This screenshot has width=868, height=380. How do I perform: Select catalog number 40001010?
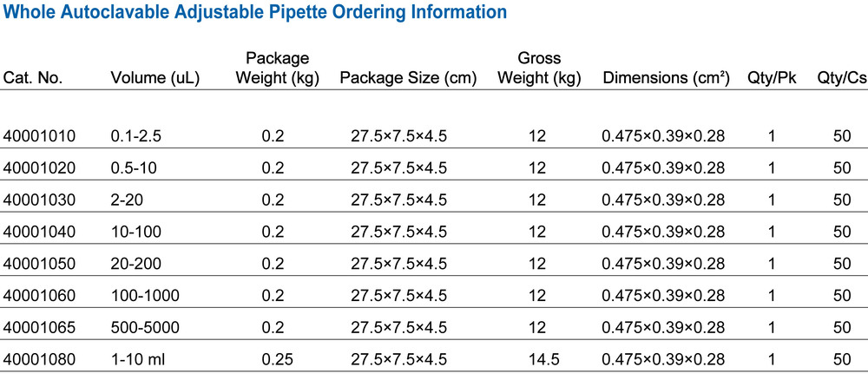[39, 135]
